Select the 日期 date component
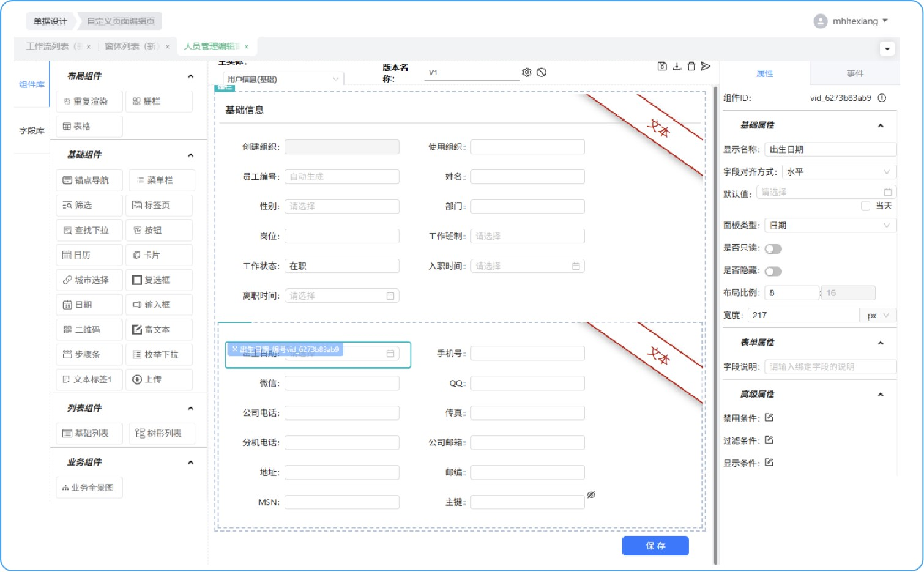The image size is (924, 572). [x=89, y=305]
